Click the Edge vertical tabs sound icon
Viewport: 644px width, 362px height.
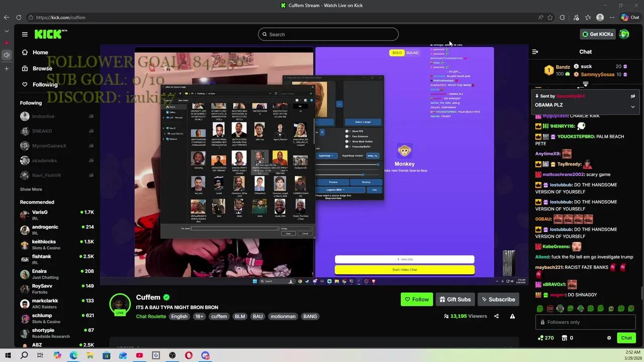pos(6,55)
